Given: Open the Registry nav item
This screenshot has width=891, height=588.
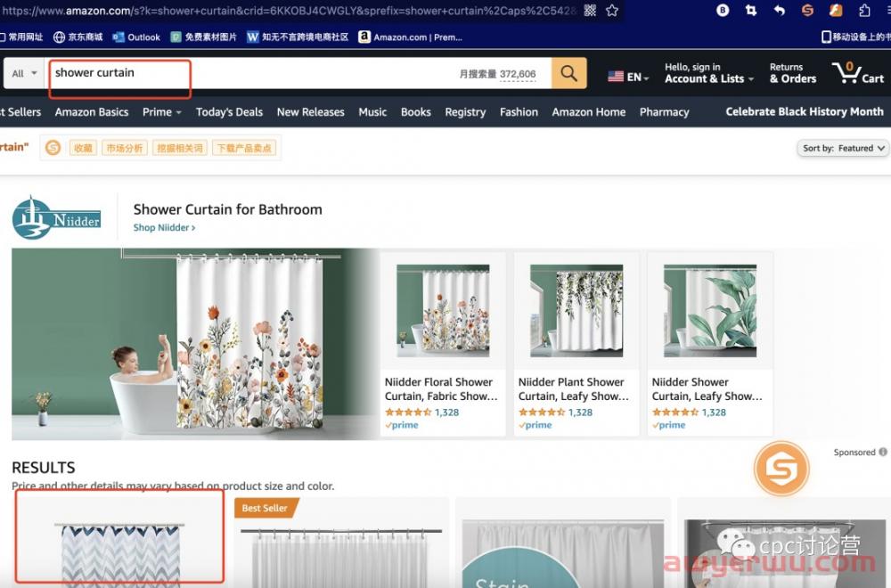Looking at the screenshot, I should 465,112.
